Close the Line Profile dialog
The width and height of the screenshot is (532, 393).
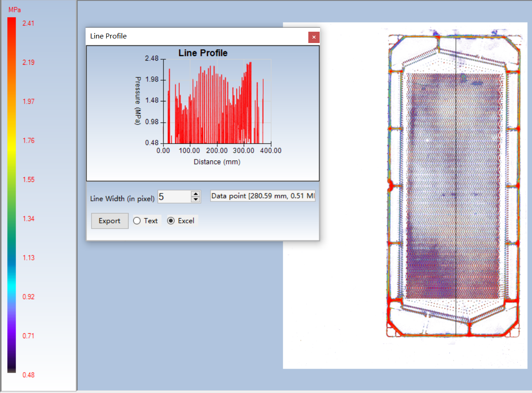pos(314,37)
